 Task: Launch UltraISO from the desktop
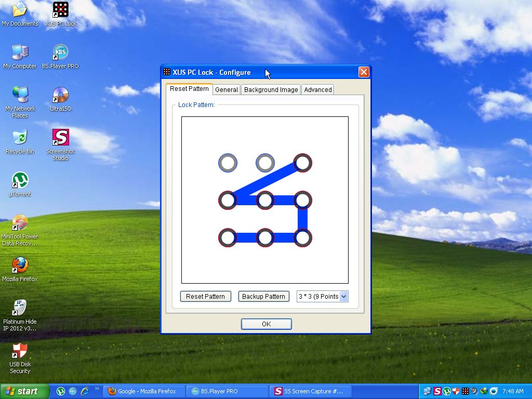tap(61, 95)
